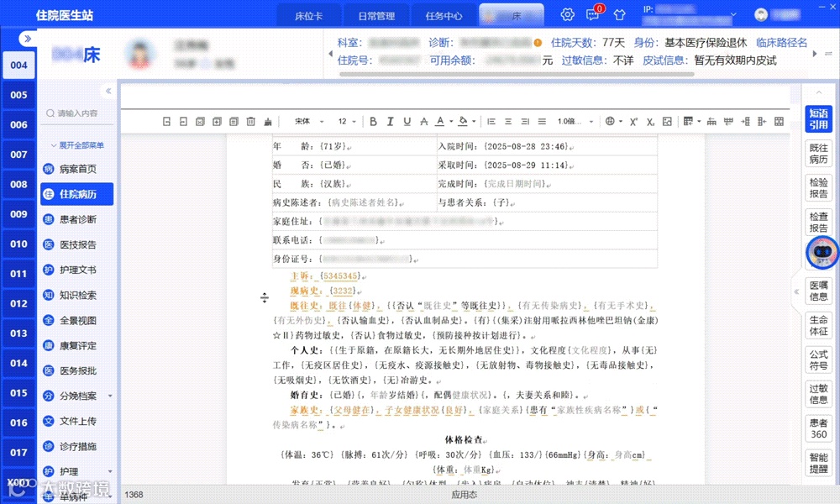Click the first document toolbar icon
This screenshot has height=504, width=840.
pyautogui.click(x=166, y=122)
